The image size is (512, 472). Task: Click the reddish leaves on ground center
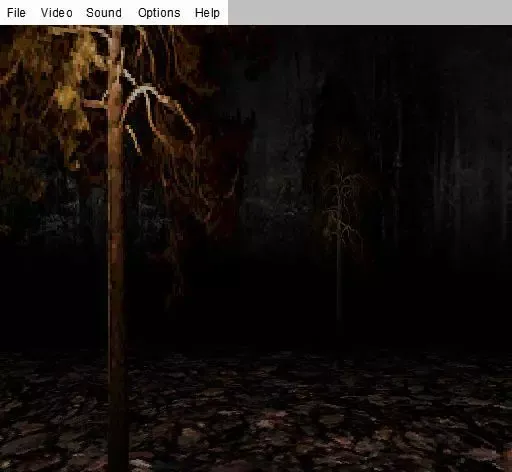pos(267,422)
